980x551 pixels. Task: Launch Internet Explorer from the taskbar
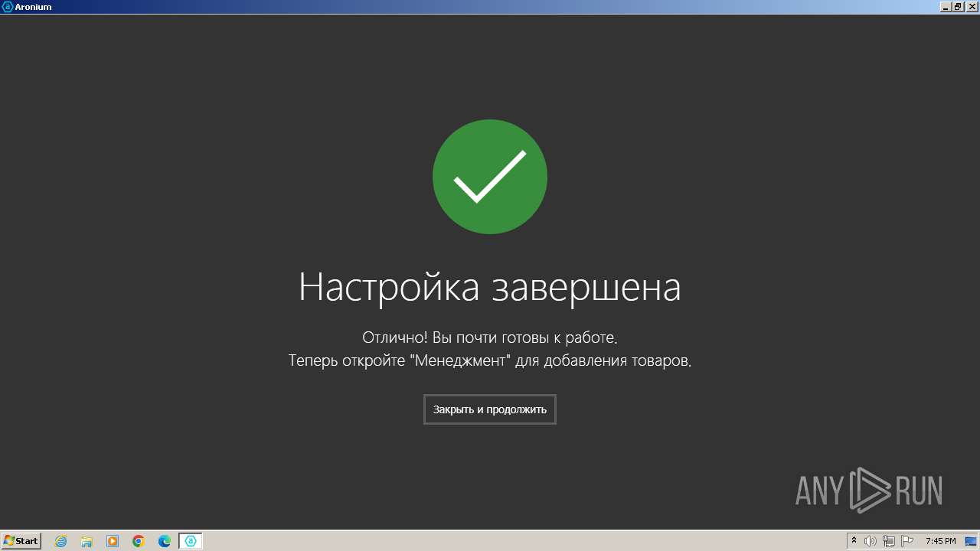coord(60,541)
